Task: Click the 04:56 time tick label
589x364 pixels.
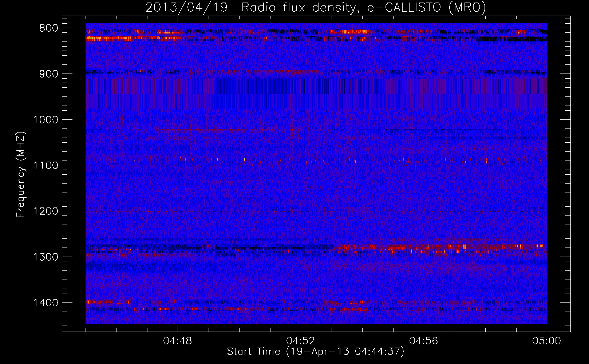Action: tap(424, 341)
